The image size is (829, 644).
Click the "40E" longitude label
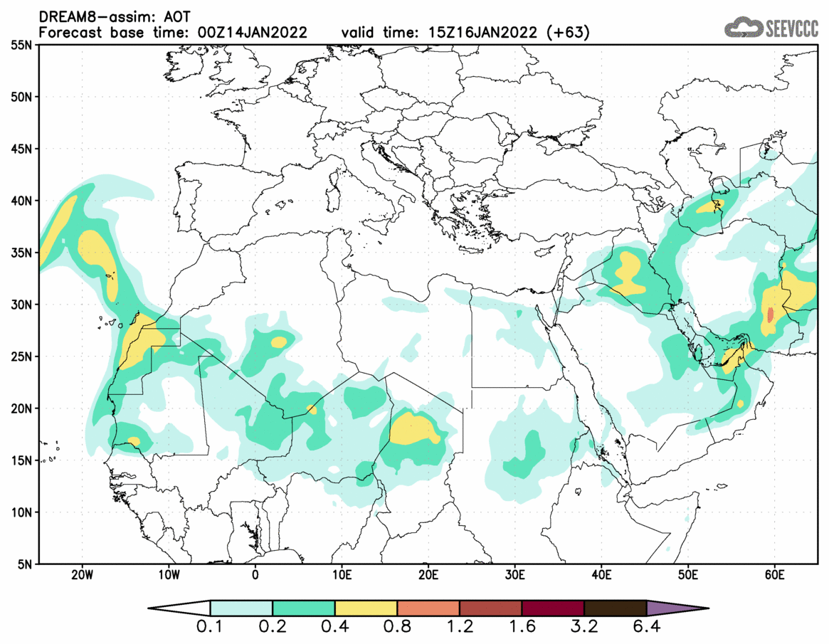click(601, 575)
